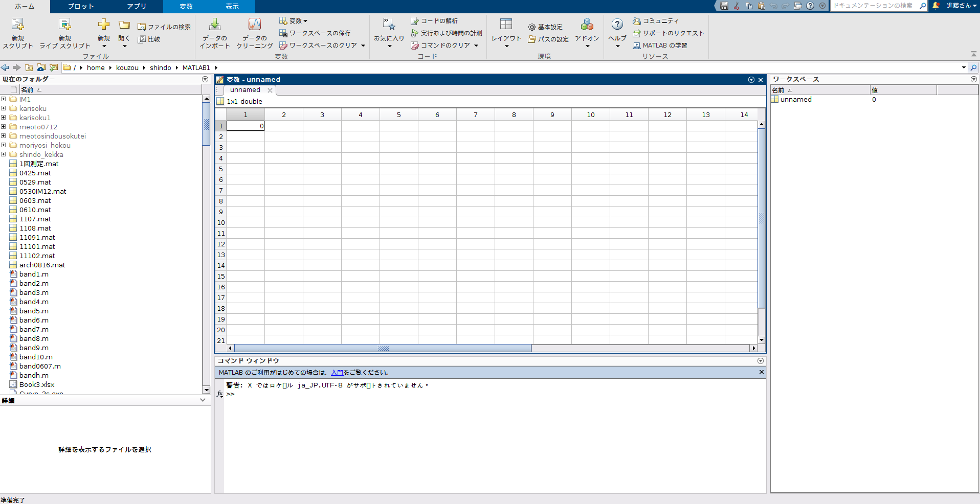Viewport: 980px width, 504px height.
Task: Switch to the 変数 tab
Action: click(186, 6)
